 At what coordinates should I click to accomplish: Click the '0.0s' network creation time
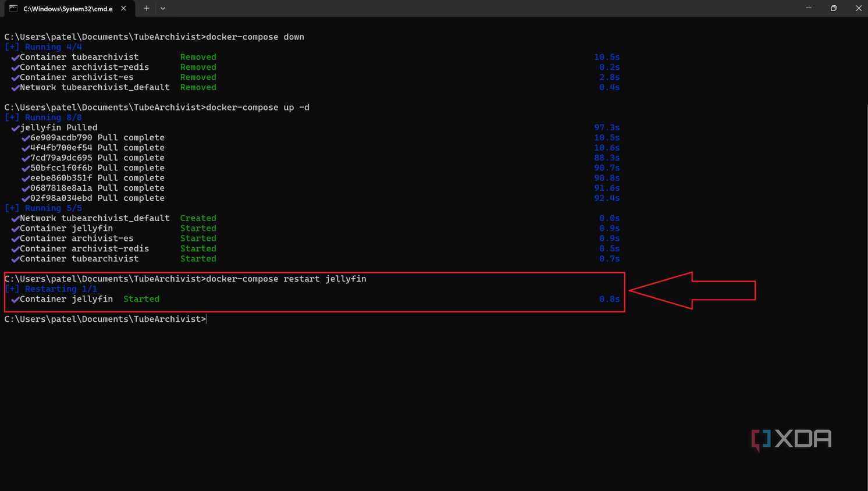click(x=609, y=218)
